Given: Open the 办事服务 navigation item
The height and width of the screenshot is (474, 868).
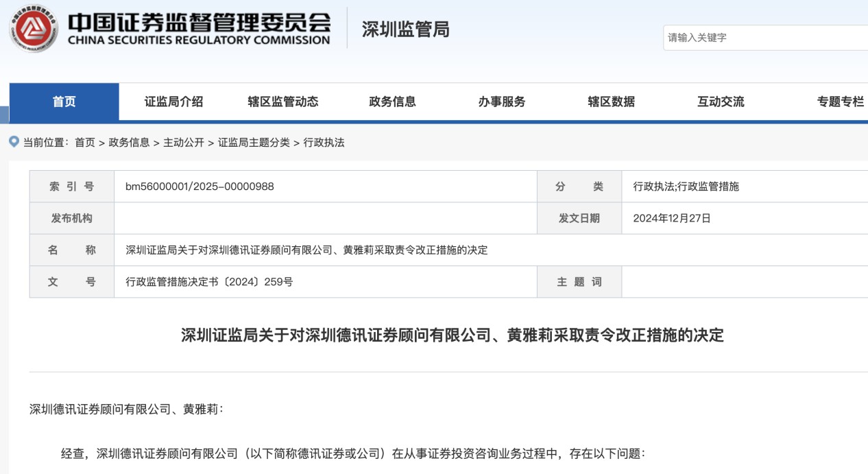Looking at the screenshot, I should click(x=502, y=102).
